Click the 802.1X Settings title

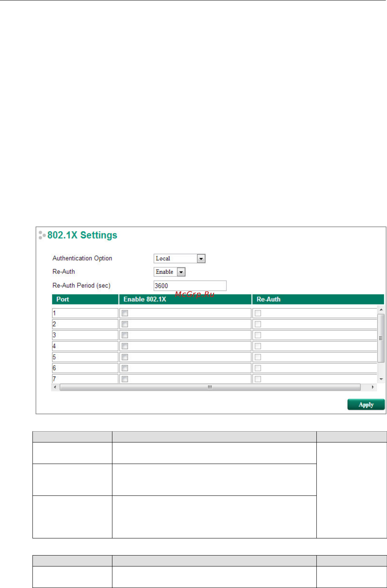(82, 235)
